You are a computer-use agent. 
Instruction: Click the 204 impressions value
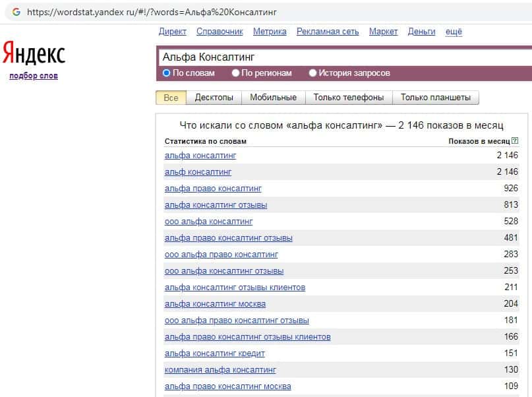pos(511,303)
